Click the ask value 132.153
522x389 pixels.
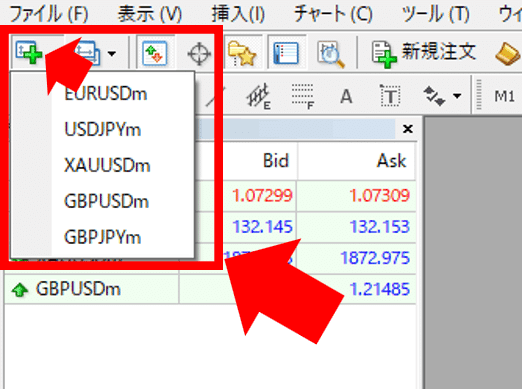tap(379, 227)
